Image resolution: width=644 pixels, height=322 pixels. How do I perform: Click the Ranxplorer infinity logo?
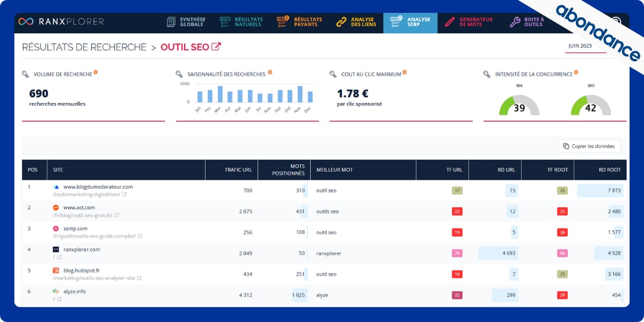tap(25, 21)
